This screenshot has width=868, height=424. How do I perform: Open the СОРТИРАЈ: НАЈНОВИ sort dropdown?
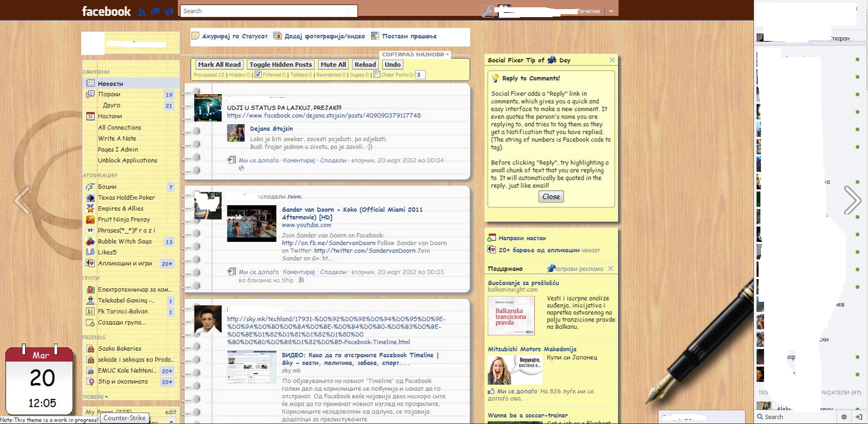416,54
